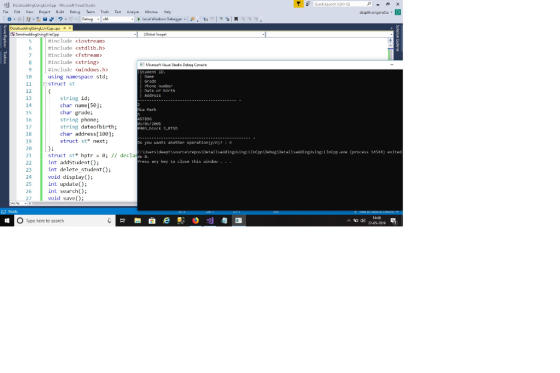560x373 pixels.
Task: Click the Ready status bar text
Action: point(13,212)
